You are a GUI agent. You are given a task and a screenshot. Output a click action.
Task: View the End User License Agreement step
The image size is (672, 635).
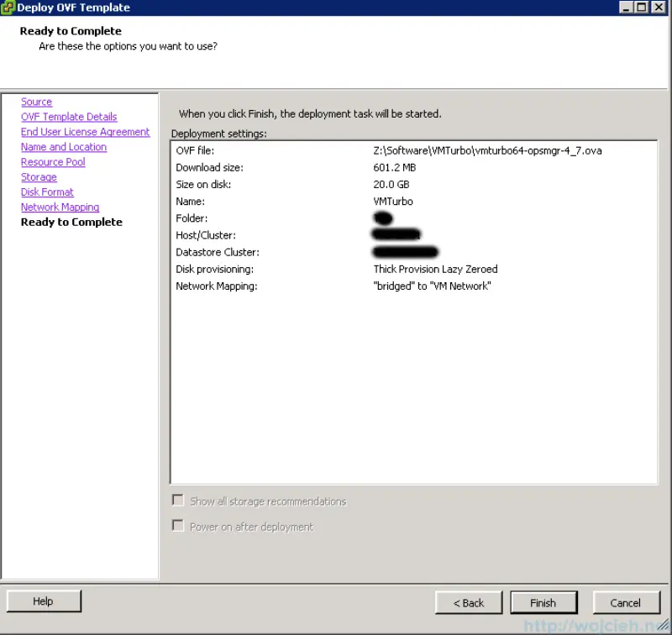click(85, 131)
